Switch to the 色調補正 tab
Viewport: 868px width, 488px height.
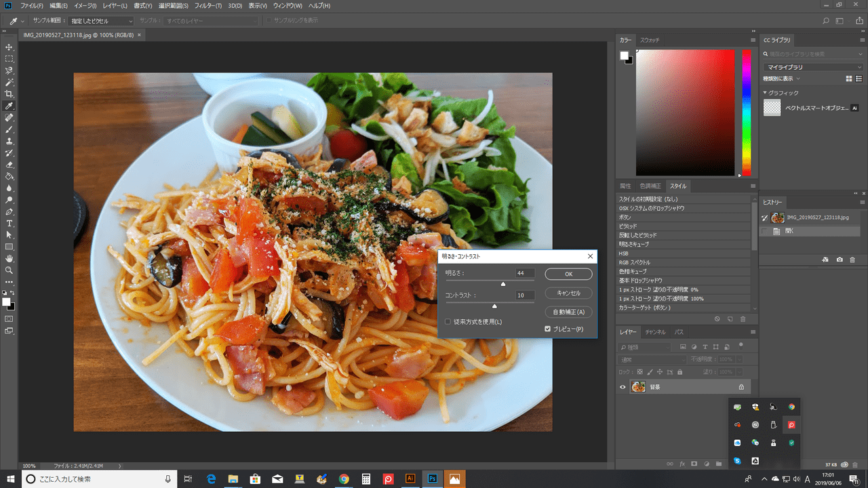coord(652,186)
